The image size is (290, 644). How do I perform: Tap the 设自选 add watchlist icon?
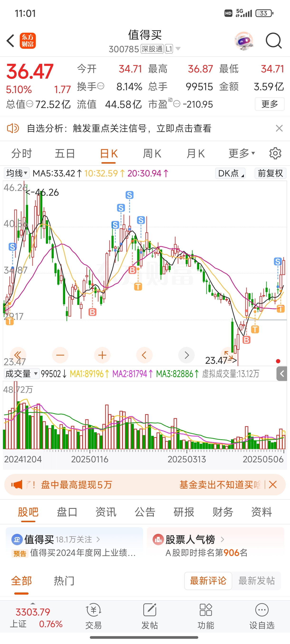point(262,616)
